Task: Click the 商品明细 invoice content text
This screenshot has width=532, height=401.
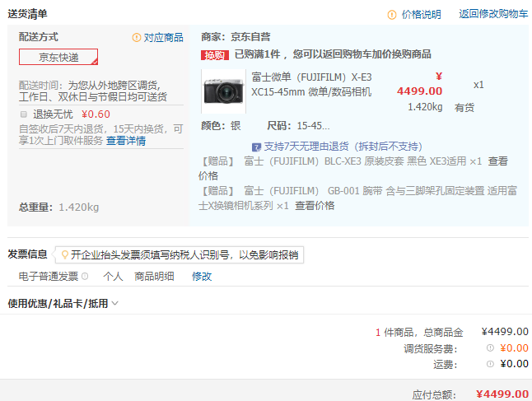Action: tap(154, 276)
